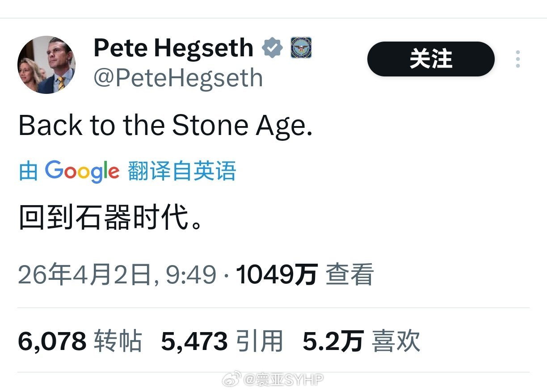
Task: Click the Department of Defense affiliation badge
Action: (x=301, y=48)
